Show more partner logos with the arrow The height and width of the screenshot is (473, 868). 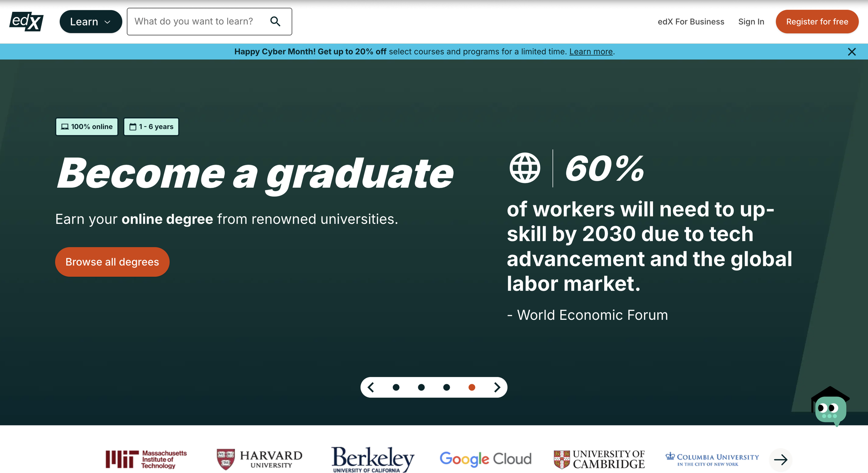click(x=781, y=460)
